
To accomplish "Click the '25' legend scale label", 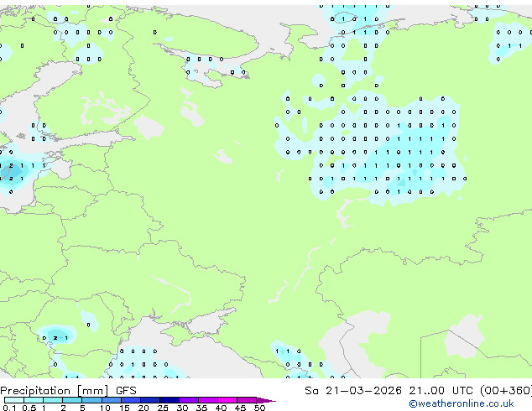I will click(x=163, y=408).
